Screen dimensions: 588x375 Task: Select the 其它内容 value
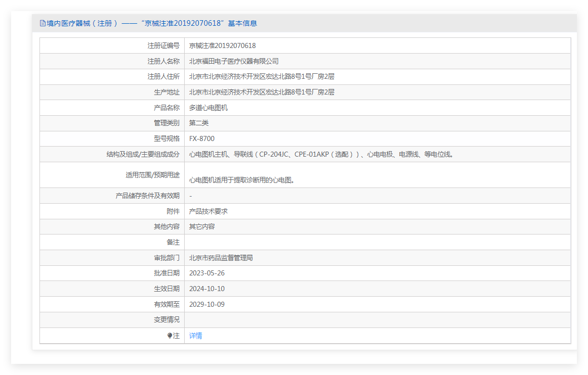click(202, 226)
